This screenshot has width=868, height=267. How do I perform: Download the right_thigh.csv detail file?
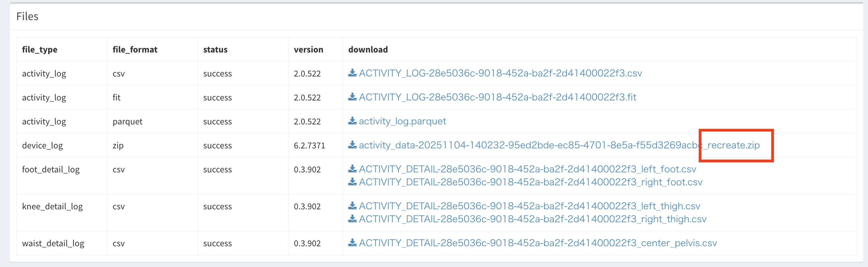tap(532, 219)
